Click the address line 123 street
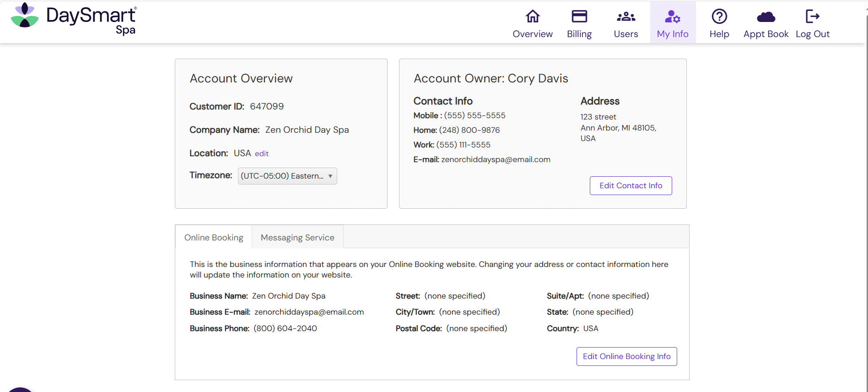 click(598, 117)
